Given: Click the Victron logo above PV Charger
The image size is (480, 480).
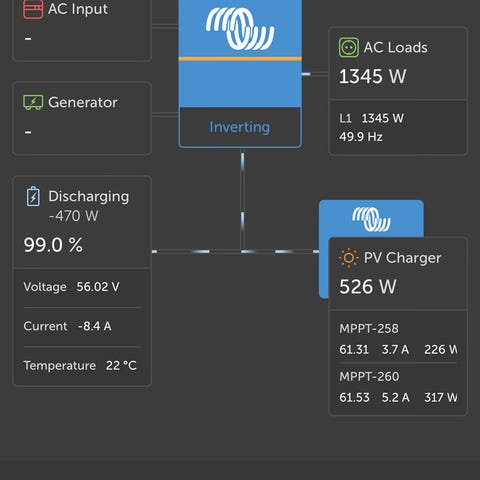Looking at the screenshot, I should tap(371, 219).
